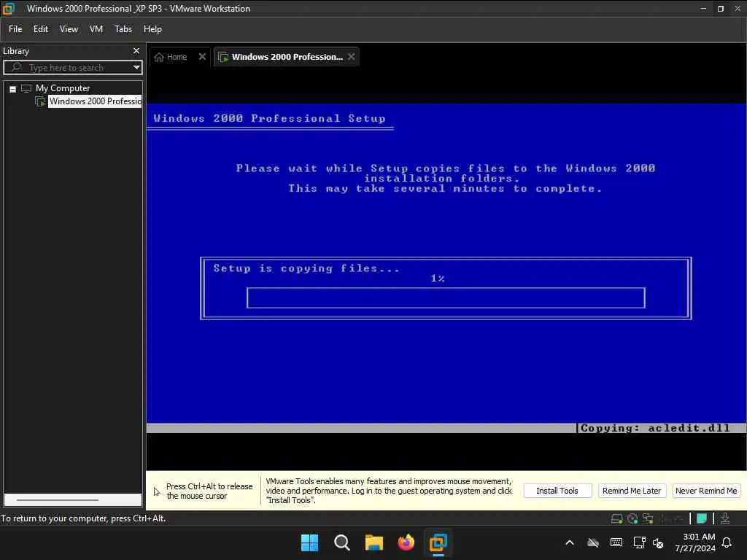The height and width of the screenshot is (560, 747).
Task: Click the teal message log note icon
Action: click(x=702, y=518)
